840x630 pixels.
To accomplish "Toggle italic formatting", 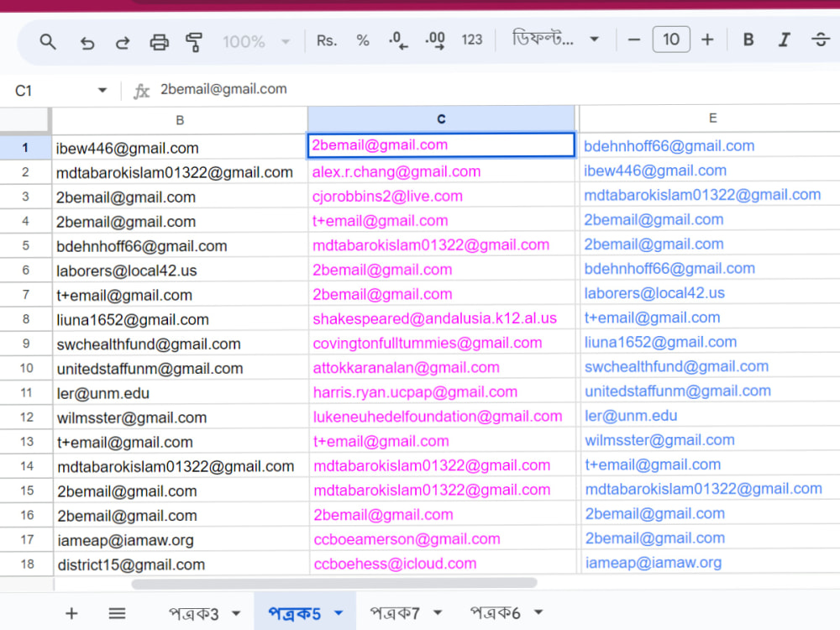I will point(785,39).
